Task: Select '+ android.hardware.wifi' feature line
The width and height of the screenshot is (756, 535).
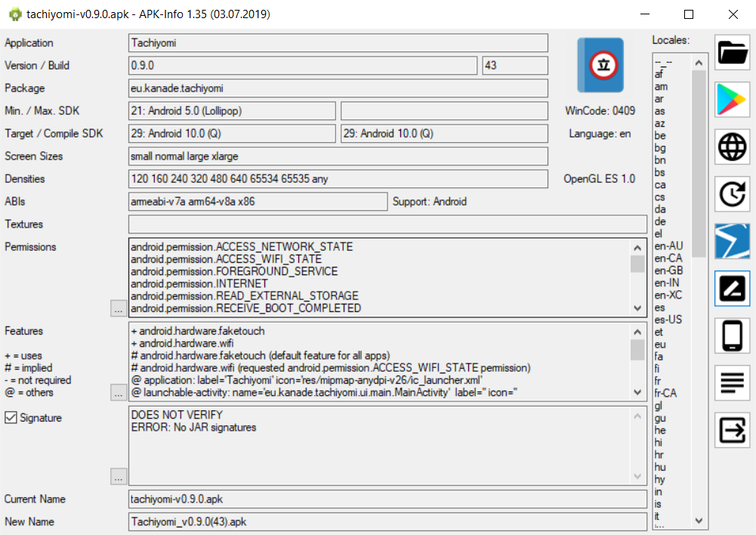Action: (182, 343)
